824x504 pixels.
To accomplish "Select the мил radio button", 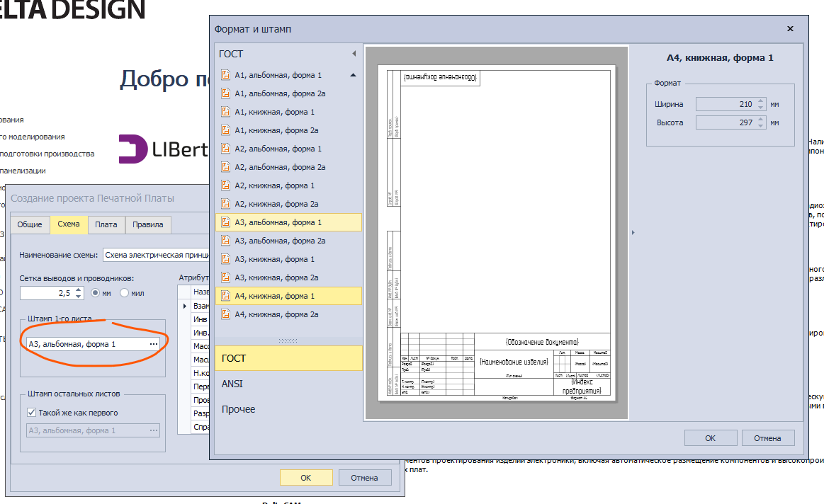I will click(124, 293).
